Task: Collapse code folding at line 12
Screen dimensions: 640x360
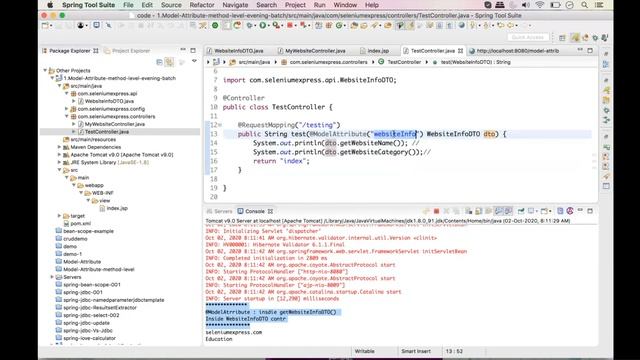Action: coord(220,125)
